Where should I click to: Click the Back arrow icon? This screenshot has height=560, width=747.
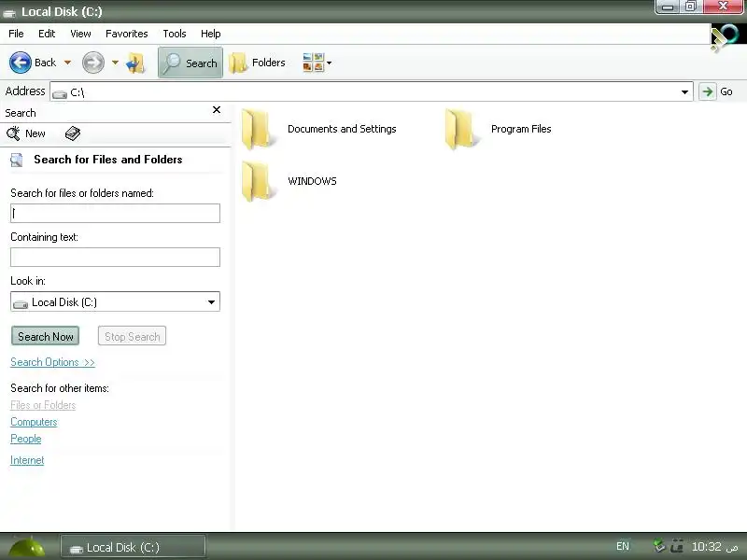tap(21, 63)
